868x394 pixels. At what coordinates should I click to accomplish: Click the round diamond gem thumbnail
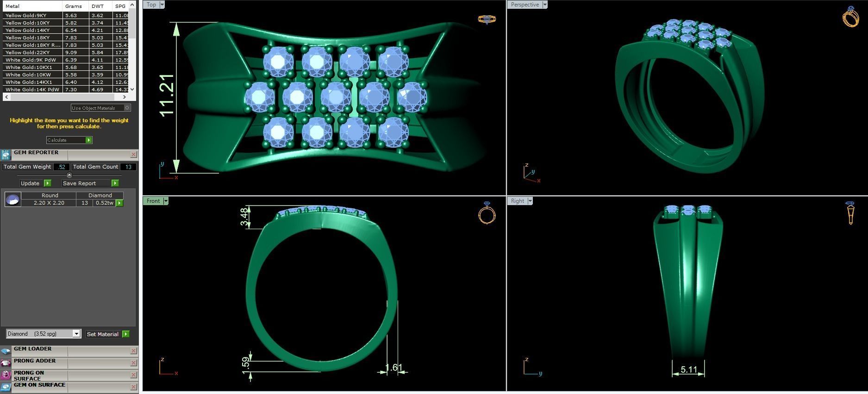(12, 200)
